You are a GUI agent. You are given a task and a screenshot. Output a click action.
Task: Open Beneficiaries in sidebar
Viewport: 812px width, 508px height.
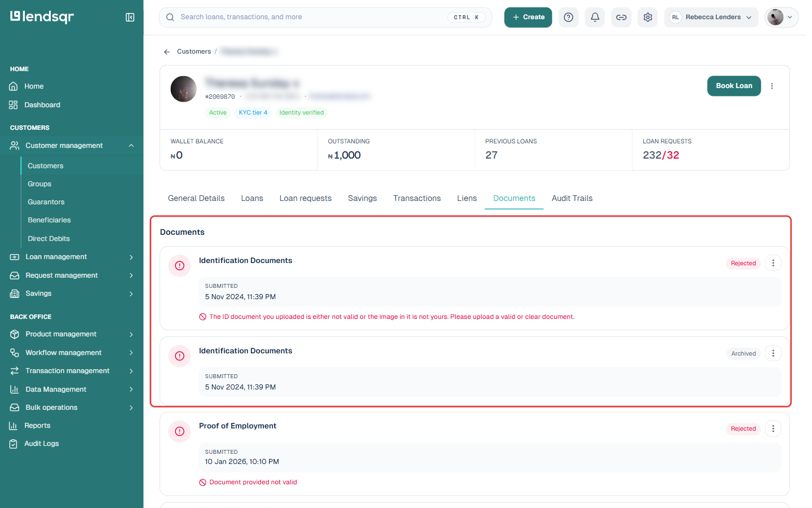49,220
